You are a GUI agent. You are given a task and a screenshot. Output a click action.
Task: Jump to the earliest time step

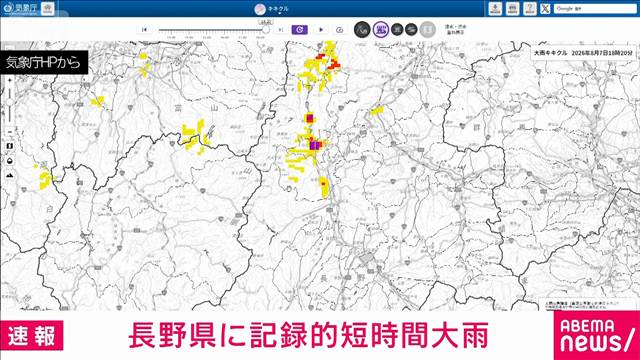[144, 30]
